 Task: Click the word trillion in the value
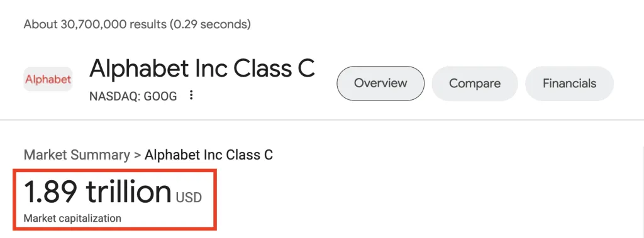pyautogui.click(x=128, y=192)
